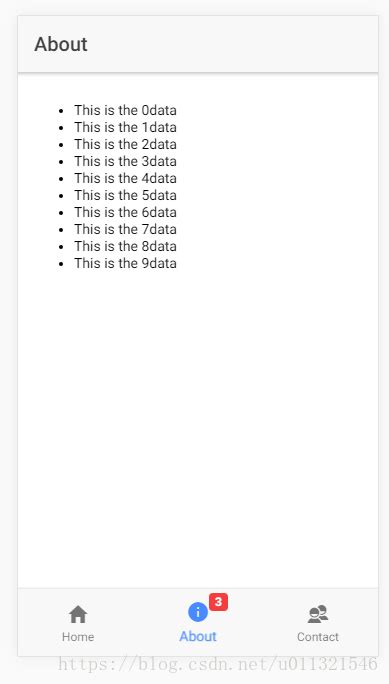Tap the Home house icon
The image size is (389, 684).
(x=78, y=614)
